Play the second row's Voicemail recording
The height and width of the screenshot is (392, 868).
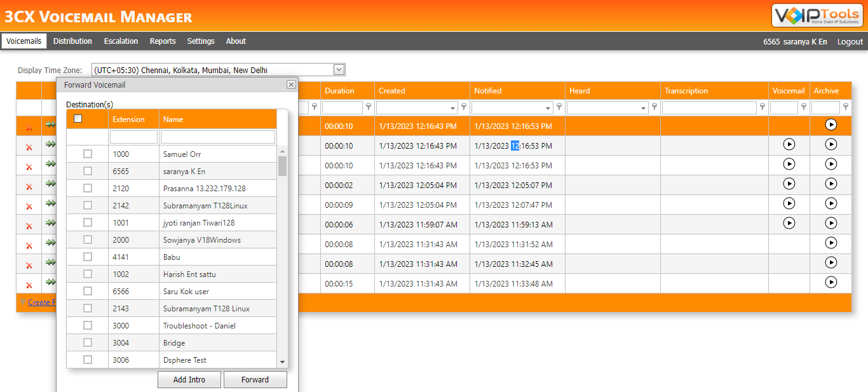click(789, 144)
